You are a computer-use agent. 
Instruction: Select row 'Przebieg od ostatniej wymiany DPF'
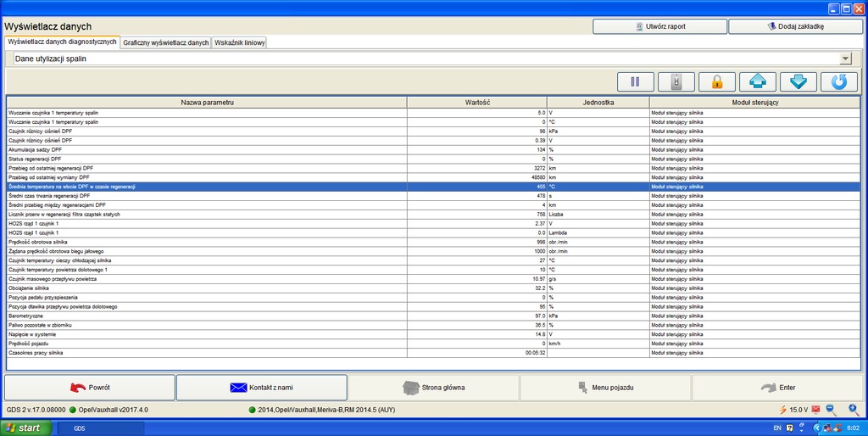tap(433, 177)
